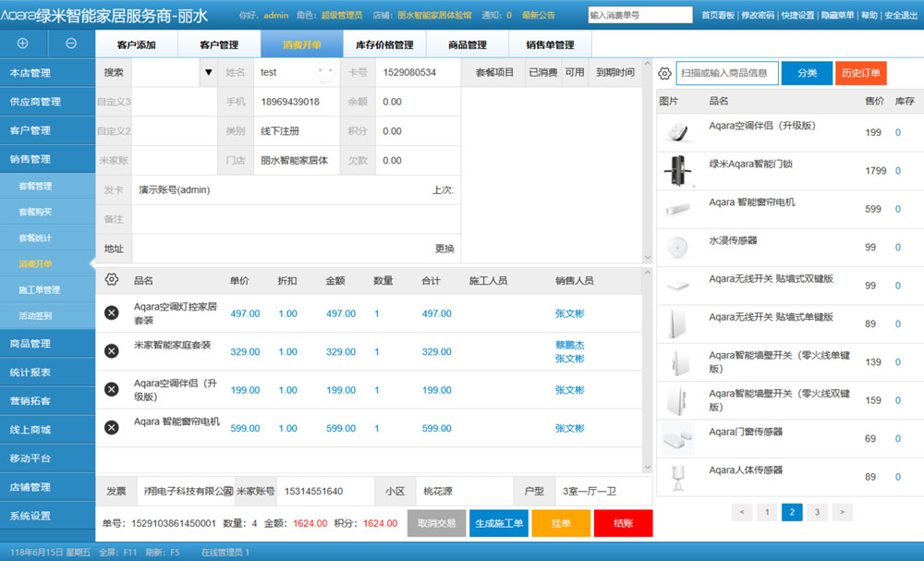The width and height of the screenshot is (924, 561).
Task: Click the 小区 field showing 桃花源
Action: (x=465, y=492)
